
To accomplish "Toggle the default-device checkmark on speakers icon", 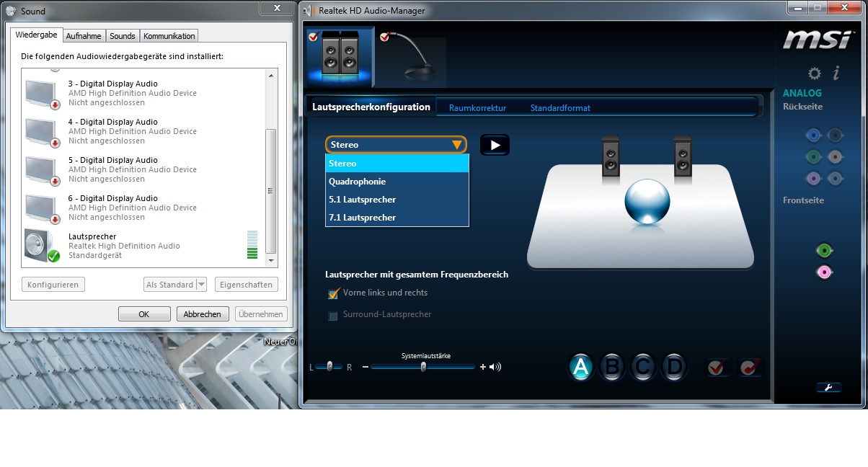I will pyautogui.click(x=313, y=37).
